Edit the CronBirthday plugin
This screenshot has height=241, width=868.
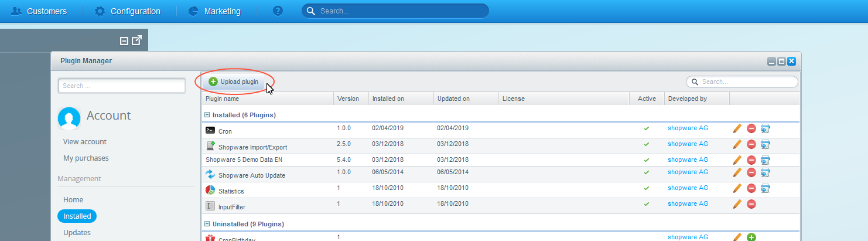[737, 237]
